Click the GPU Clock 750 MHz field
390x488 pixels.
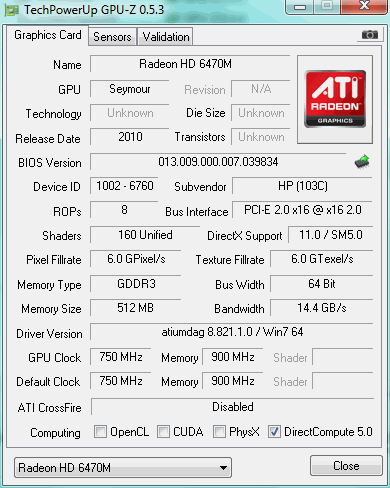point(121,357)
